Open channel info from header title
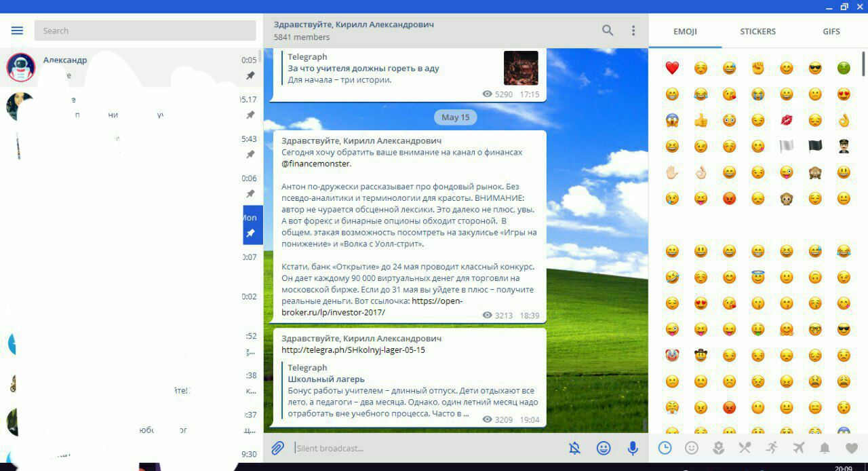Viewport: 868px width, 471px height. pyautogui.click(x=354, y=24)
